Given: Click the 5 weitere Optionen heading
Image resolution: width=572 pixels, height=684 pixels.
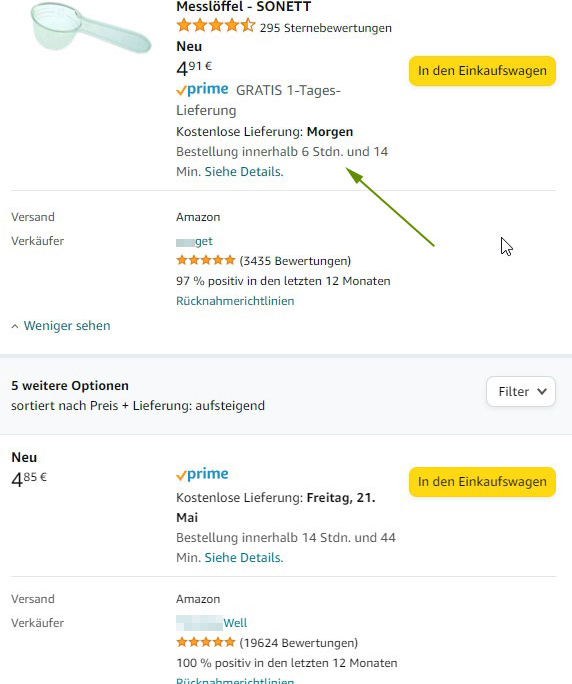Looking at the screenshot, I should tap(70, 385).
